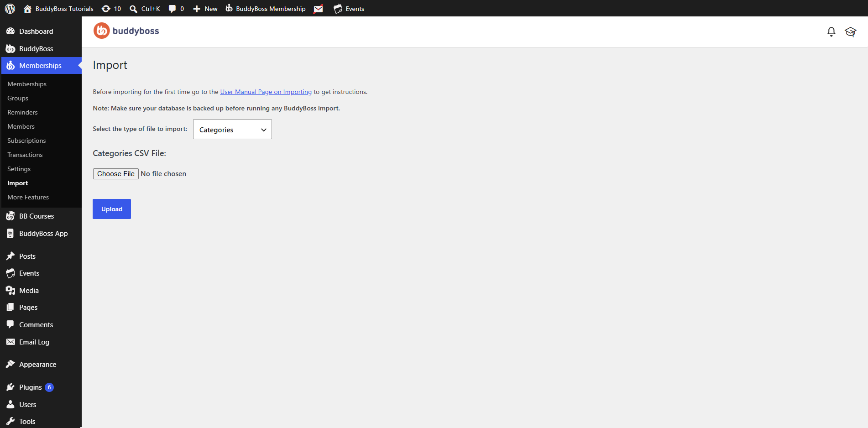868x428 pixels.
Task: Open BuddyBoss Tutorials site home icon
Action: tap(27, 9)
